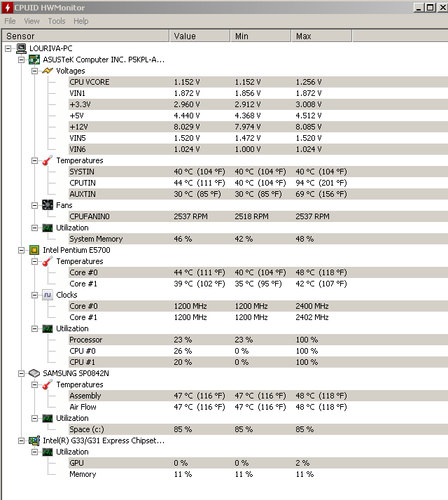Collapse the motherboard Temperatures group
The image size is (448, 500).
(35, 161)
